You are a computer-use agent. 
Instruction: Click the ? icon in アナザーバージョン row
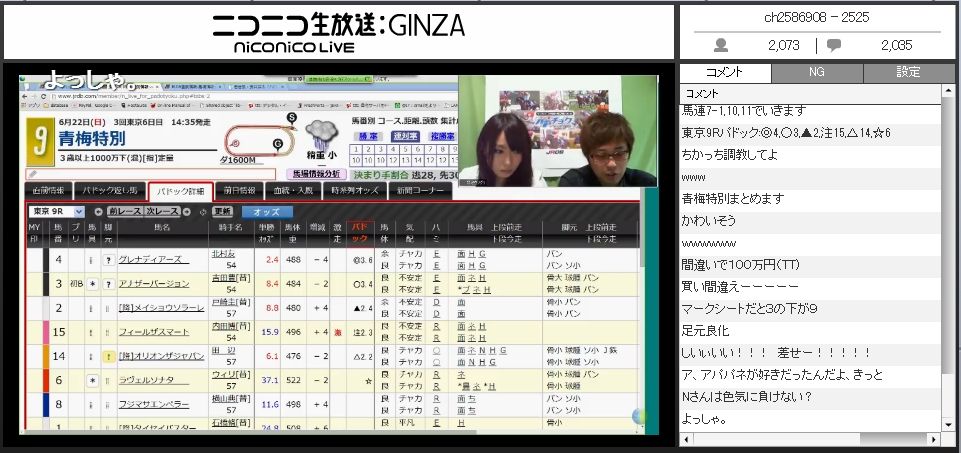pyautogui.click(x=108, y=284)
